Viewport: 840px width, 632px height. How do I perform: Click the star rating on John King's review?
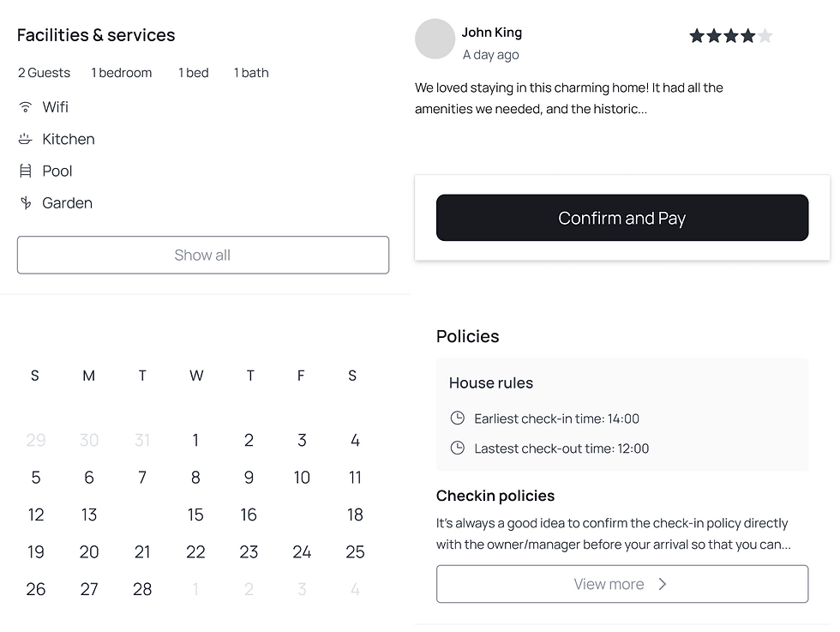[x=730, y=36]
